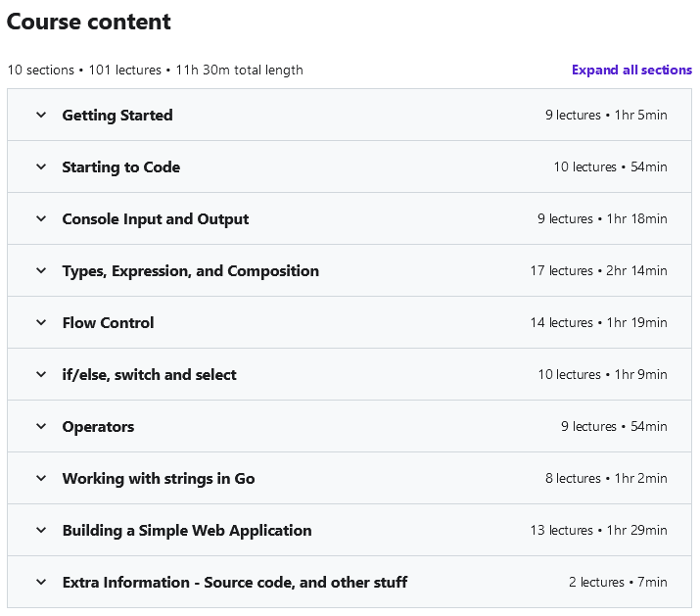Expand Types, Expression, and Composition chevron
This screenshot has height=616, width=700.
pos(41,270)
